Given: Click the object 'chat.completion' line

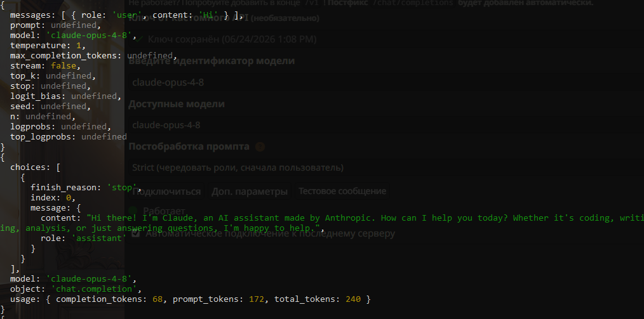Looking at the screenshot, I should pyautogui.click(x=76, y=289).
